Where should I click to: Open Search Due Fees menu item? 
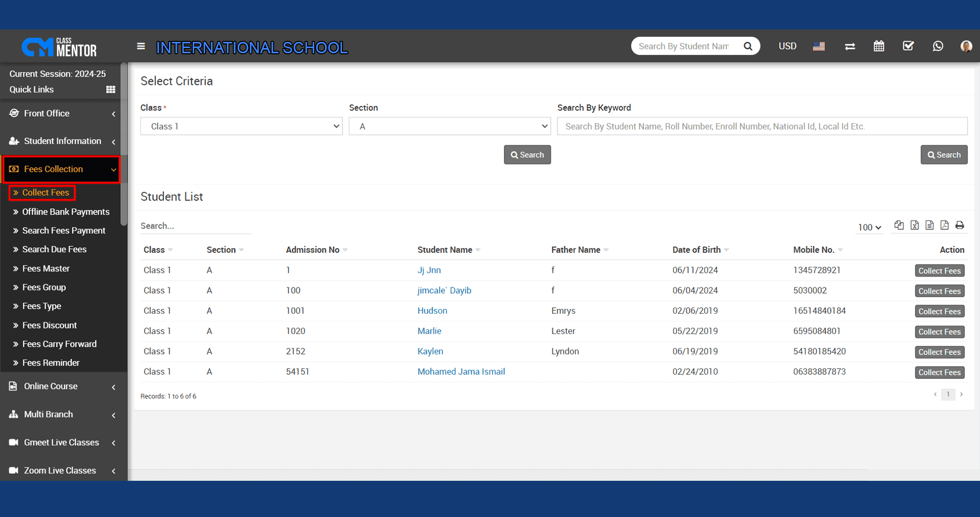[54, 249]
